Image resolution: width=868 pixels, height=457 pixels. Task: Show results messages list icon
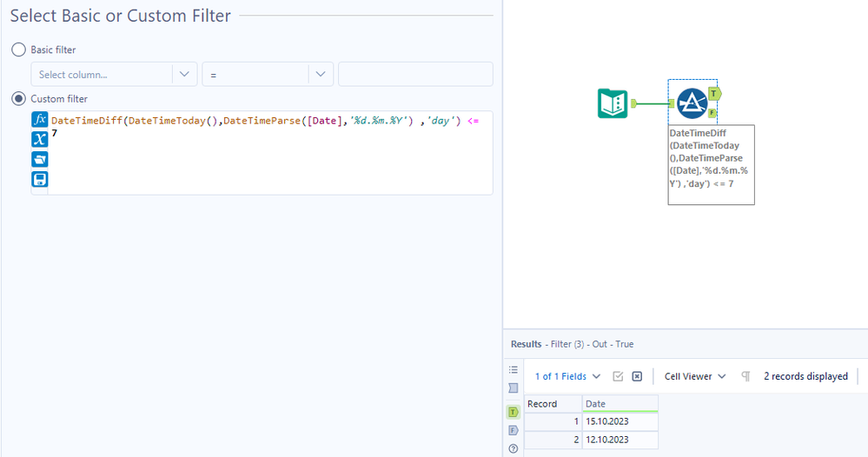pos(514,369)
